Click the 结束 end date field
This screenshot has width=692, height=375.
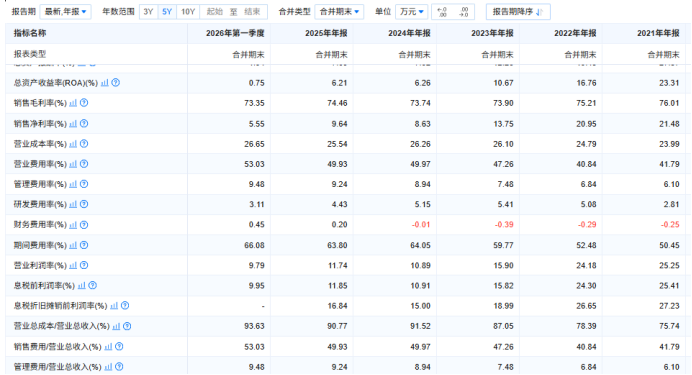(252, 12)
